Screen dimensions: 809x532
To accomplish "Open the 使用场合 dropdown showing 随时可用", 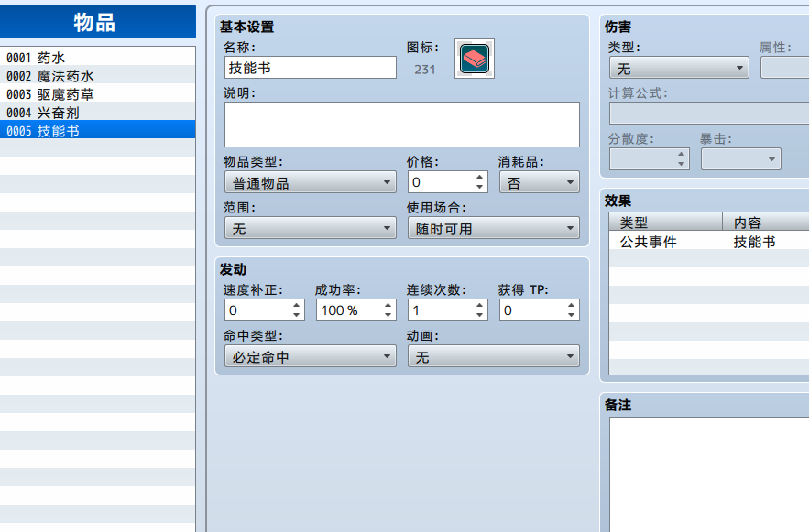I will click(x=494, y=228).
